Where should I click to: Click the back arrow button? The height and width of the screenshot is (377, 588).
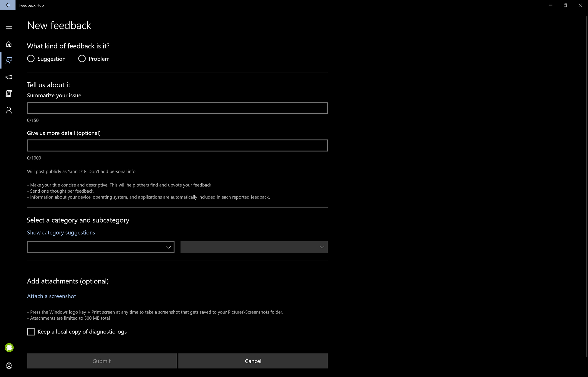point(8,5)
